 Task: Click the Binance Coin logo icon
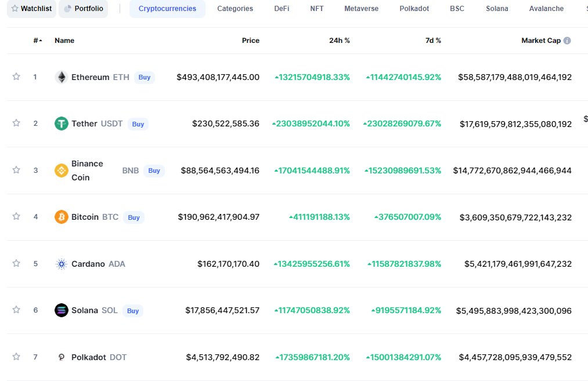pyautogui.click(x=62, y=170)
